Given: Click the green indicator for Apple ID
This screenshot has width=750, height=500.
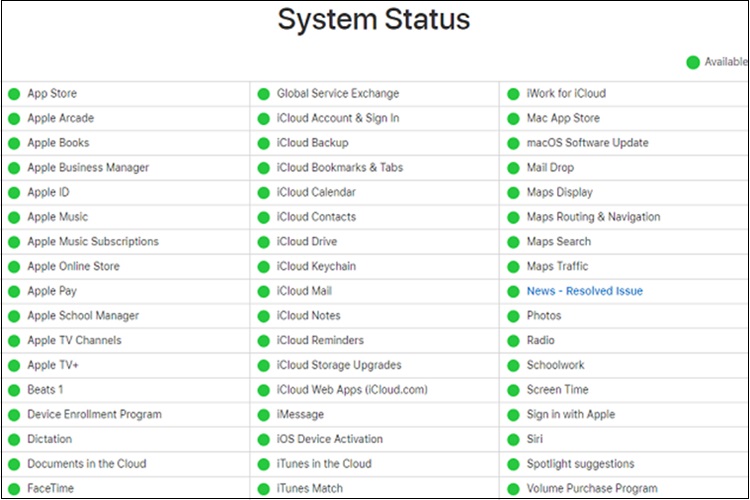Looking at the screenshot, I should point(14,193).
